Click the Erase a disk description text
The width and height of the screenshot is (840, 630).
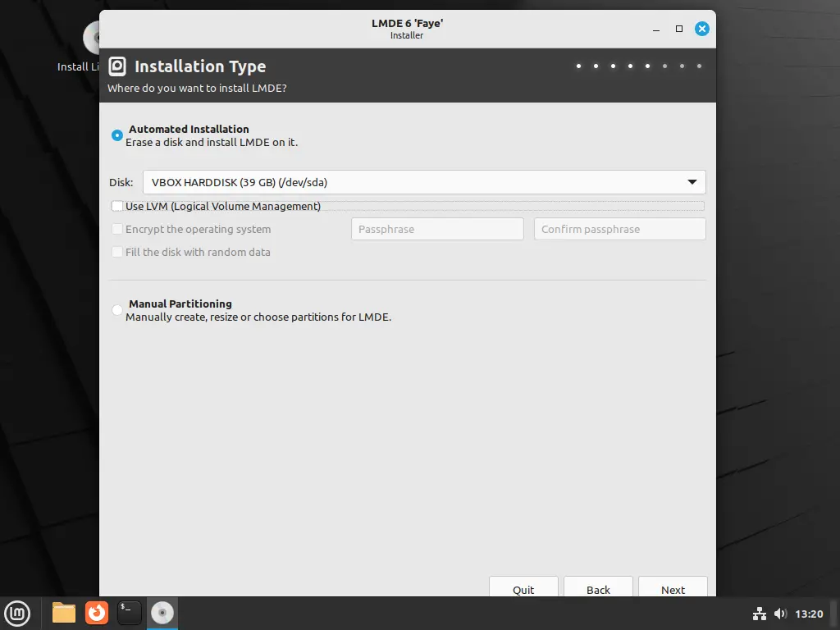click(212, 143)
